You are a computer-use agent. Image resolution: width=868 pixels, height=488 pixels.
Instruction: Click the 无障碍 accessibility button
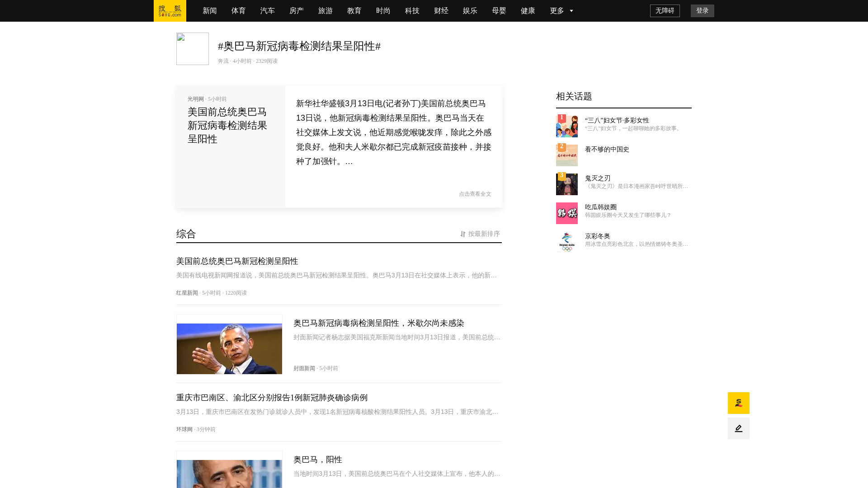[665, 11]
